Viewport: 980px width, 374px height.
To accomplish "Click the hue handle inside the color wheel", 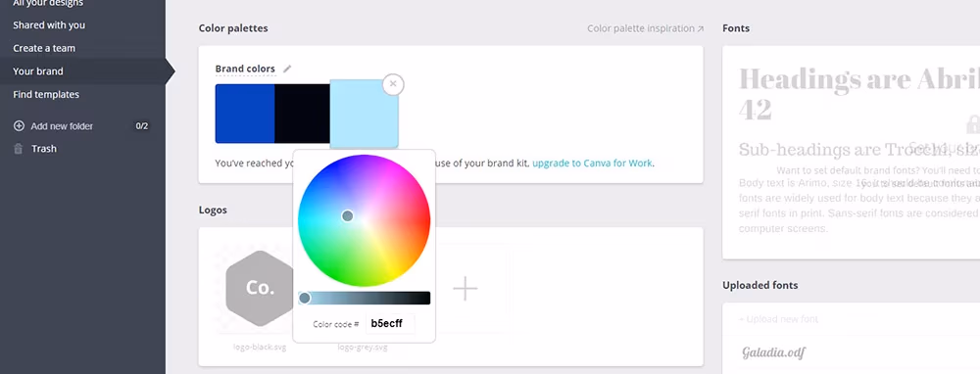I will [x=348, y=216].
